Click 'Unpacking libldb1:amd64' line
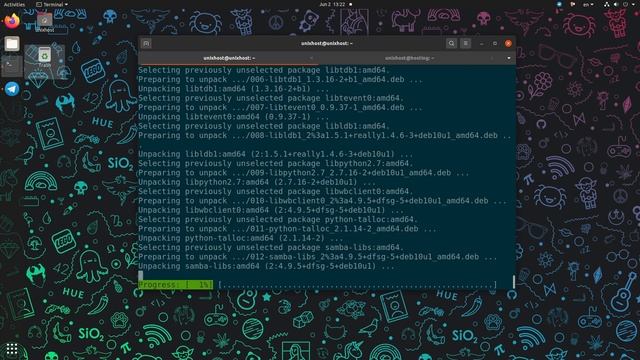This screenshot has width=640, height=360. click(x=276, y=154)
